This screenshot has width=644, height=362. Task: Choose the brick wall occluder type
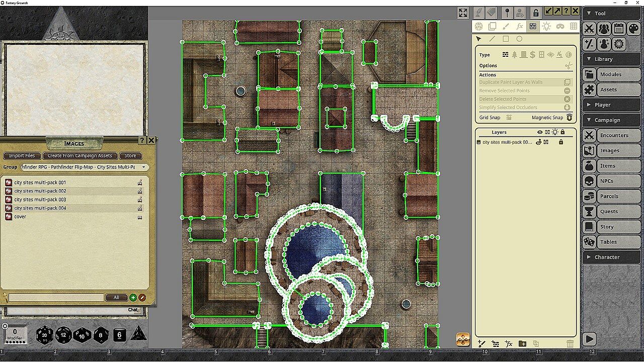click(x=506, y=55)
